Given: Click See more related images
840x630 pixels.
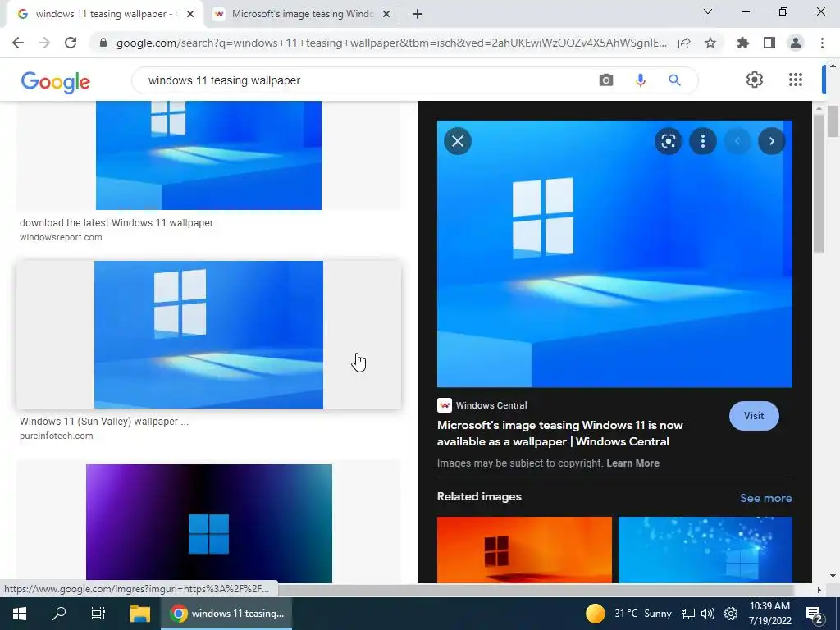Looking at the screenshot, I should pyautogui.click(x=765, y=498).
